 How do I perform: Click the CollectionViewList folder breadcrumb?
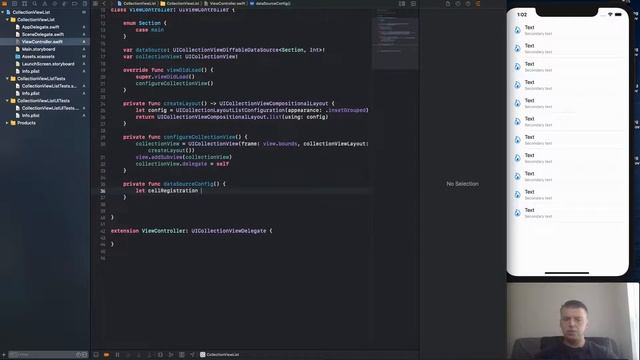[x=180, y=3]
